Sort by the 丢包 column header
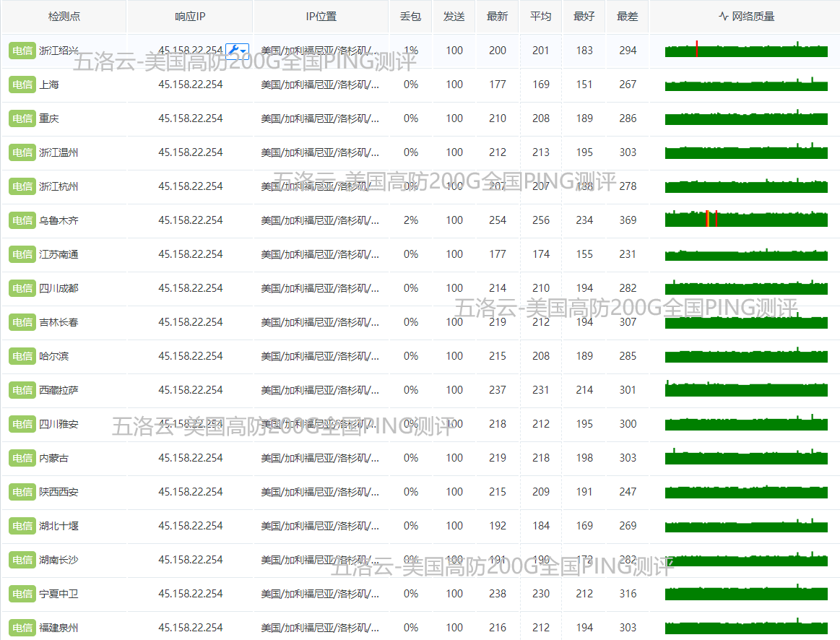Viewport: 840px width, 640px height. click(x=411, y=17)
